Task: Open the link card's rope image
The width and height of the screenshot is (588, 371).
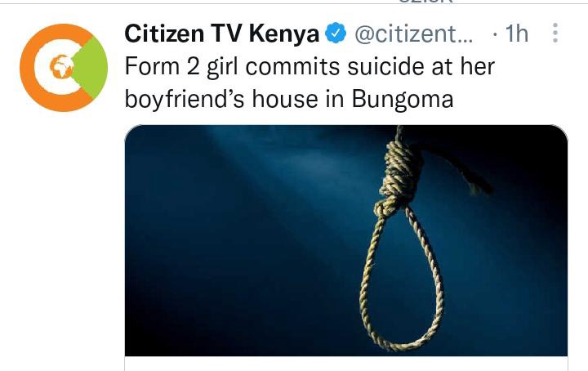Action: [346, 240]
